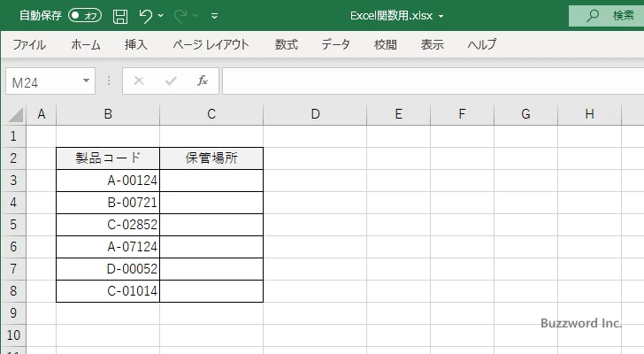Open the 数式 tab
Image resolution: width=644 pixels, height=354 pixels.
click(x=287, y=44)
